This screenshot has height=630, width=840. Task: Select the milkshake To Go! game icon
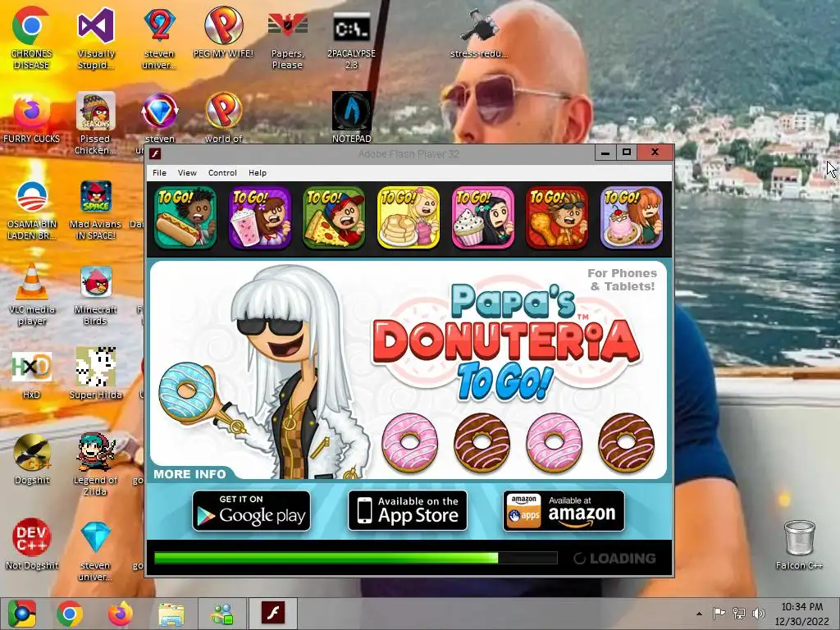[260, 217]
